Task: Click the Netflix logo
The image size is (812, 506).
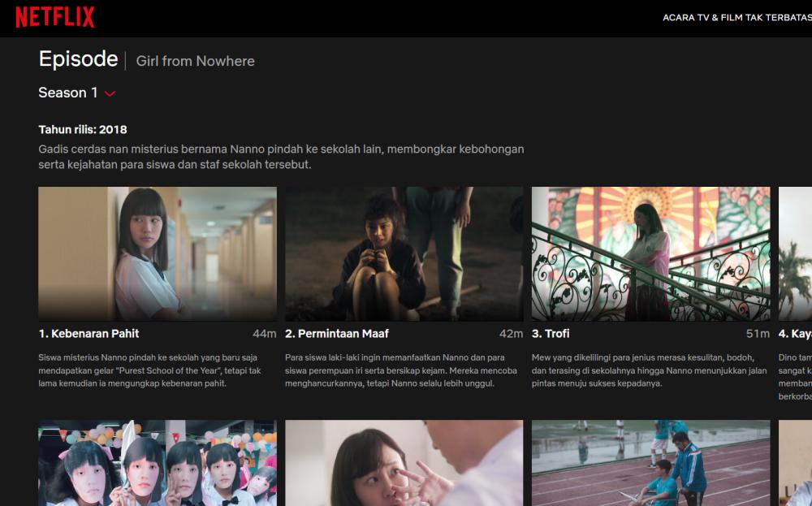Action: tap(55, 17)
